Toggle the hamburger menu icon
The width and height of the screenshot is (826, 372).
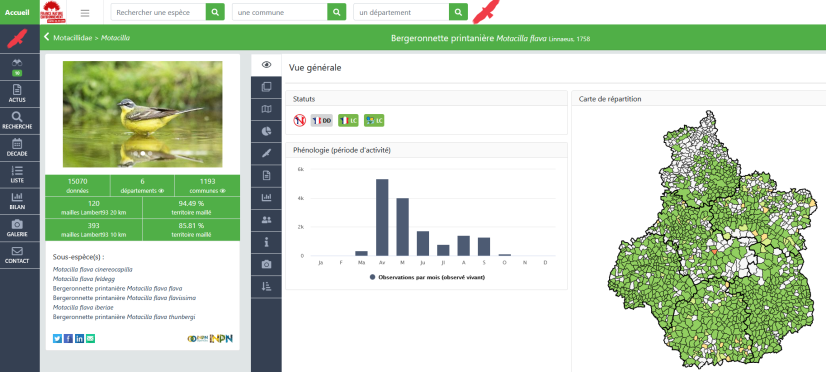85,13
